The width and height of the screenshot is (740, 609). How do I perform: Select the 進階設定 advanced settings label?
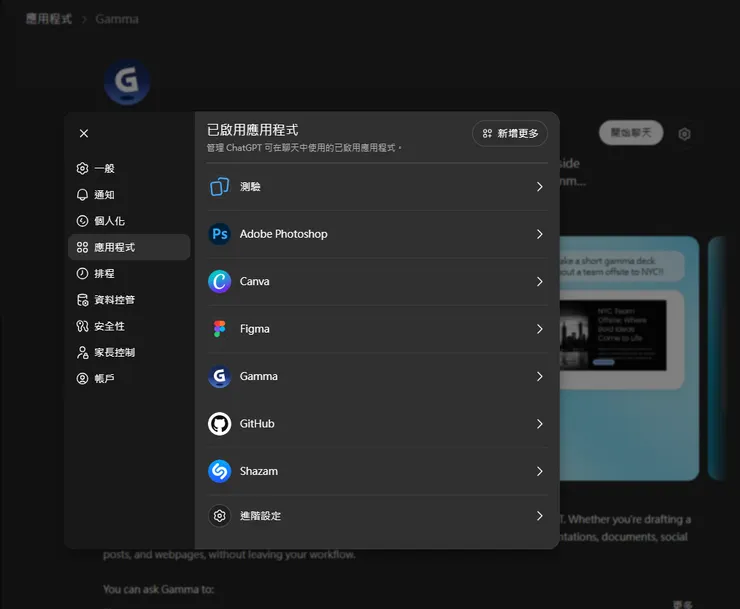pyautogui.click(x=261, y=516)
